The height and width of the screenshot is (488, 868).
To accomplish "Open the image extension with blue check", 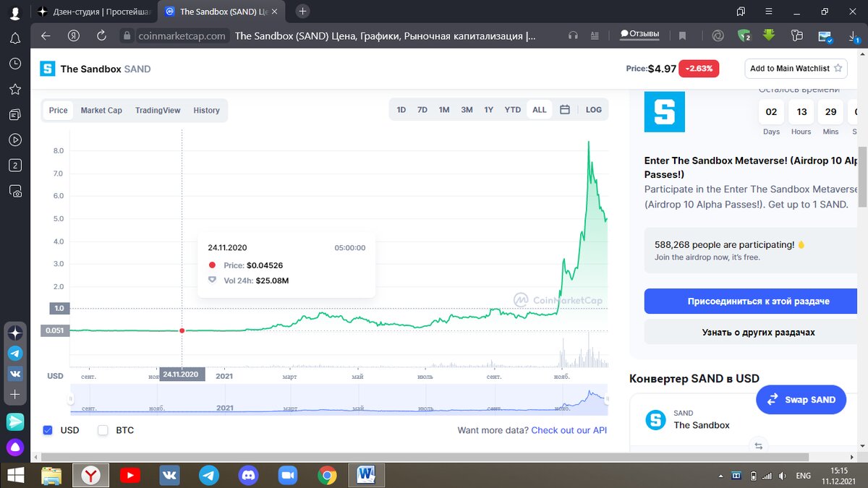I will [x=825, y=35].
